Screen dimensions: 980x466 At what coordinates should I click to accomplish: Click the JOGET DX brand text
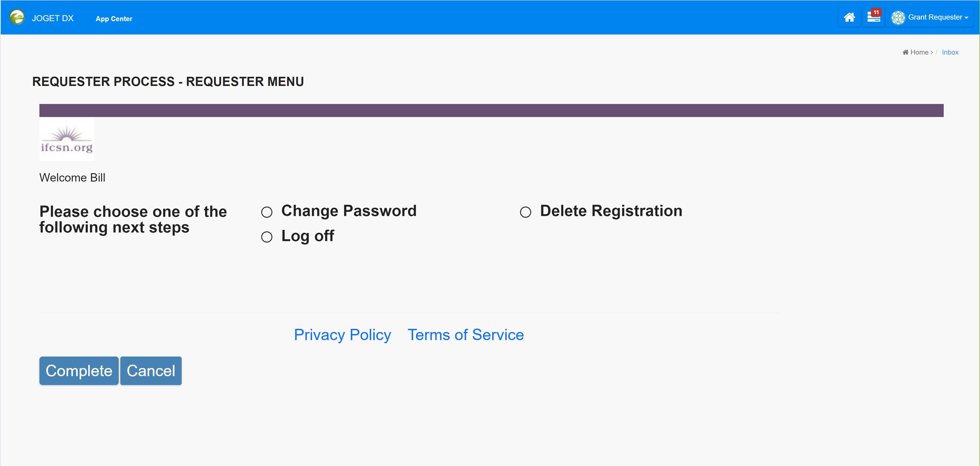click(x=52, y=18)
